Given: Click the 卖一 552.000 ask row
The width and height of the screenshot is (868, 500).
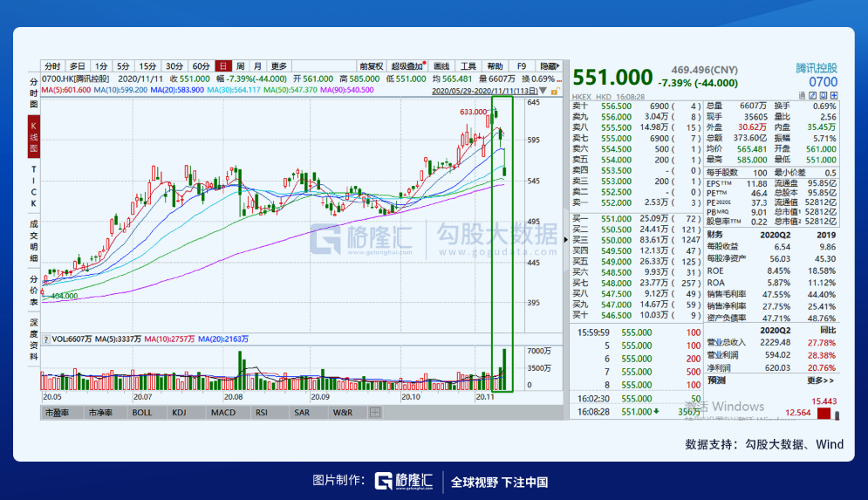Looking at the screenshot, I should click(x=636, y=202).
